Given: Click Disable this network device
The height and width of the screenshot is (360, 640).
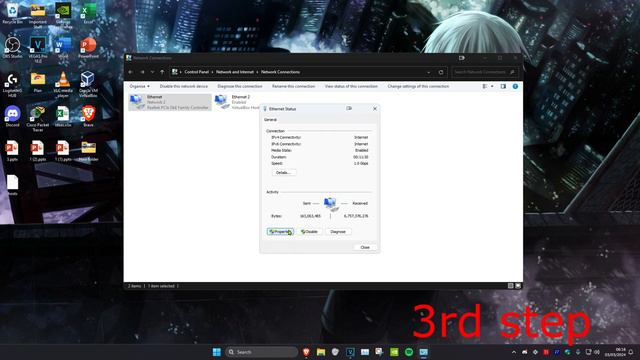Looking at the screenshot, I should click(x=184, y=86).
